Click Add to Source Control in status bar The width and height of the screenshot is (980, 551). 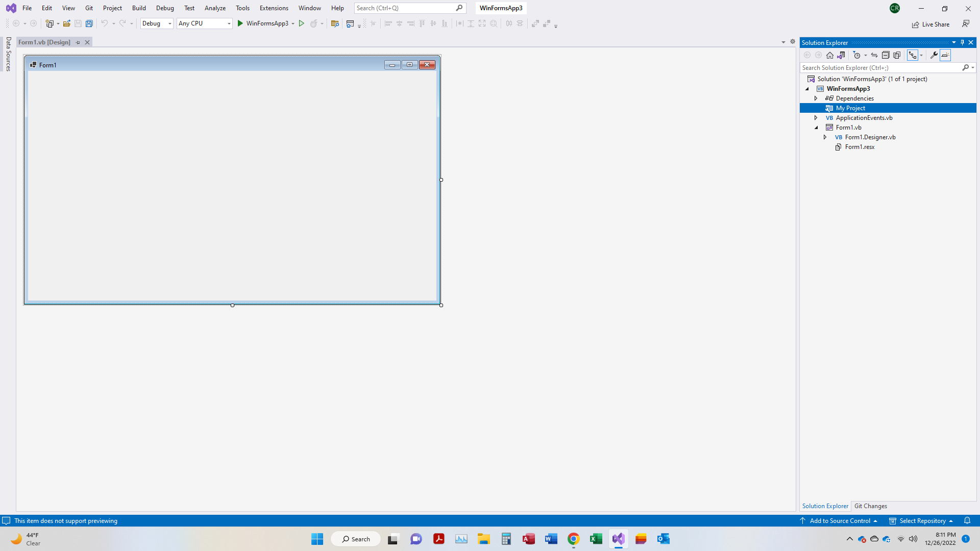point(840,521)
